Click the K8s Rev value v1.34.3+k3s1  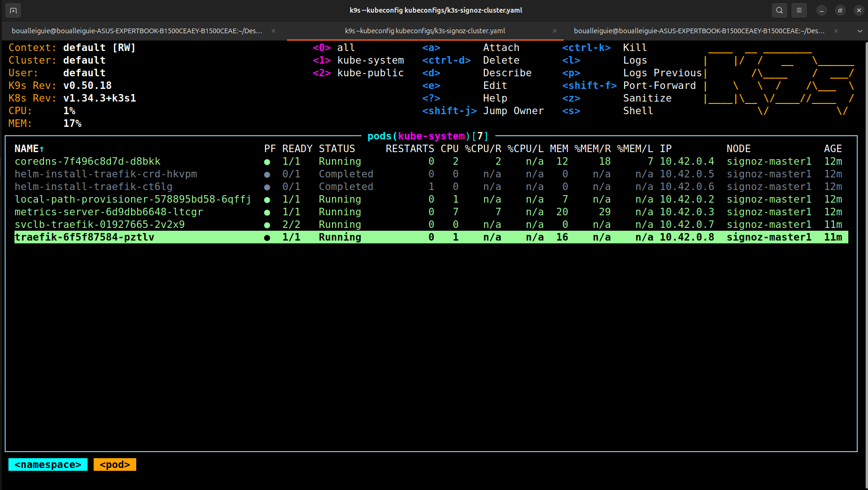[x=100, y=98]
